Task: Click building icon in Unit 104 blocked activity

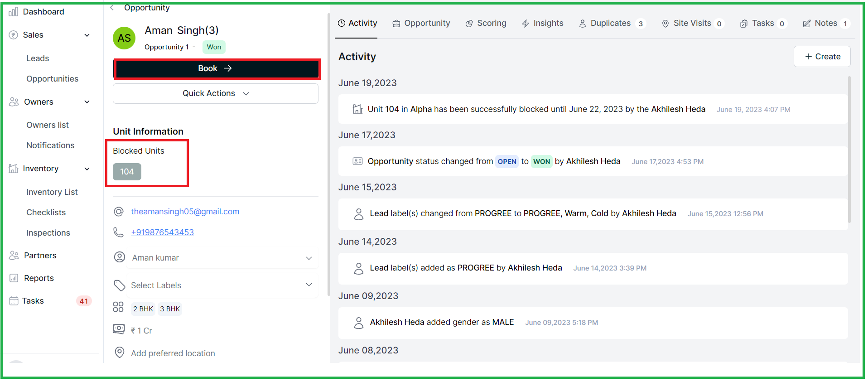Action: (358, 109)
